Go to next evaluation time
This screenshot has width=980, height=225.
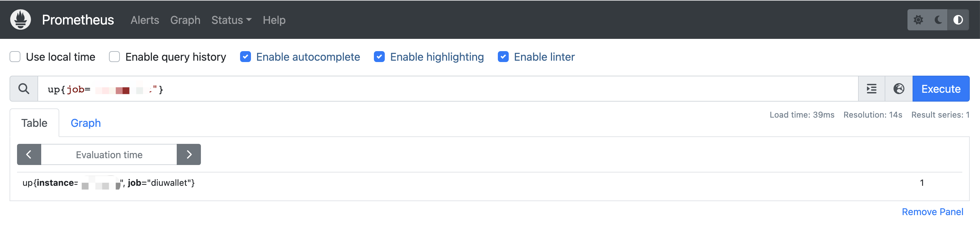[189, 154]
